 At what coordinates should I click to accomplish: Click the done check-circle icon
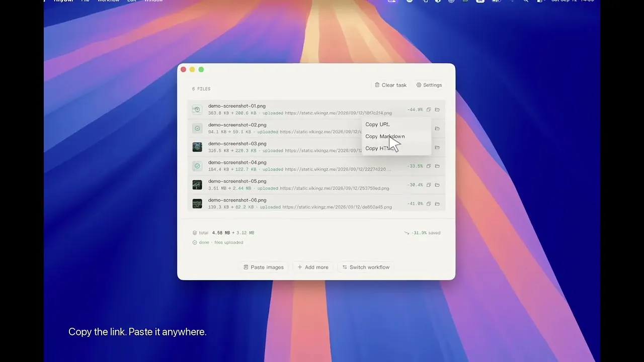[195, 242]
